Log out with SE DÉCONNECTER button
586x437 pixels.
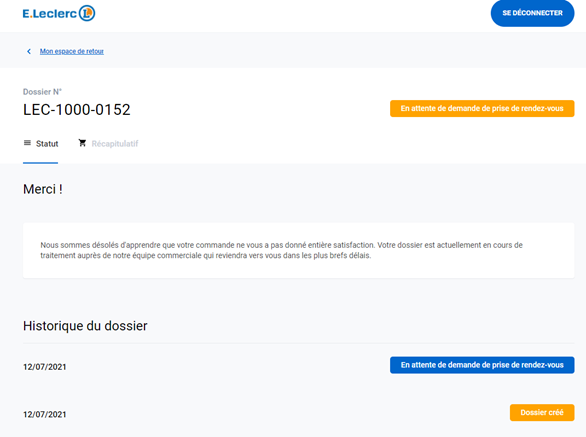pos(532,13)
